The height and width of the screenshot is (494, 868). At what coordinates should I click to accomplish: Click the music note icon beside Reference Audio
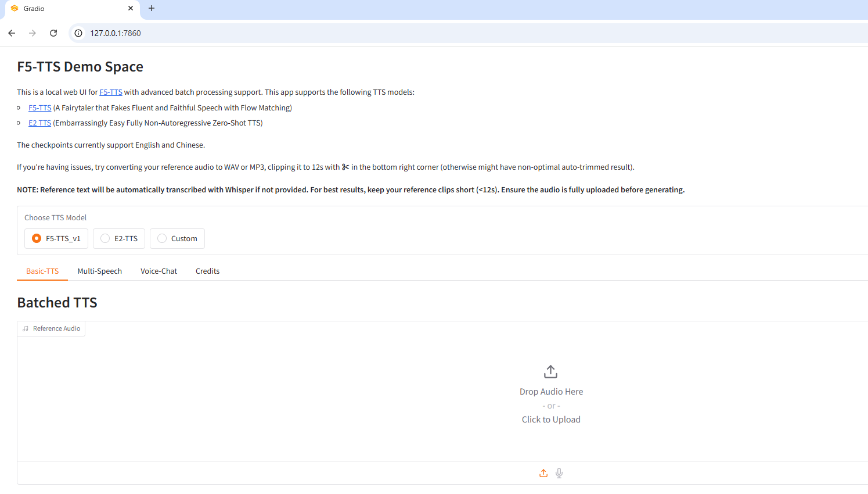(x=26, y=329)
